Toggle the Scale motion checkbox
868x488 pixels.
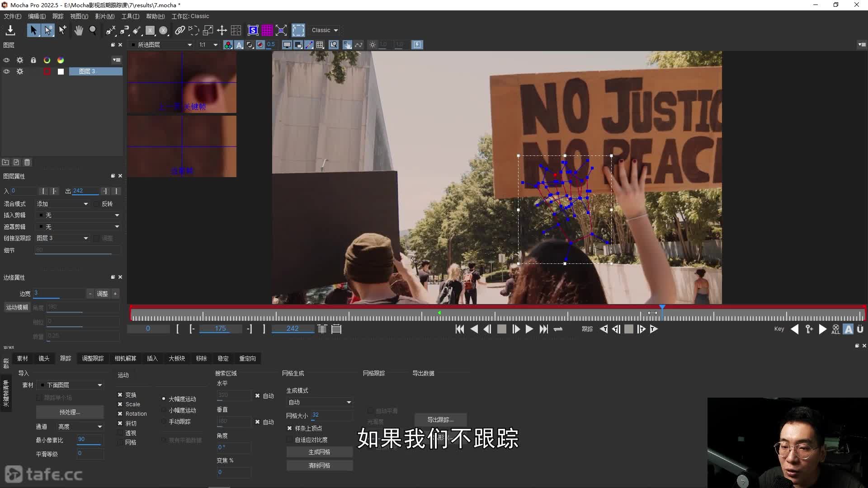[x=120, y=404]
